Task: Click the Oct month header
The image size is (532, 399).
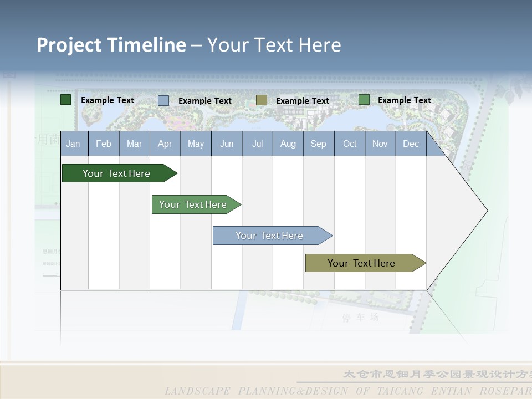Action: 350,144
